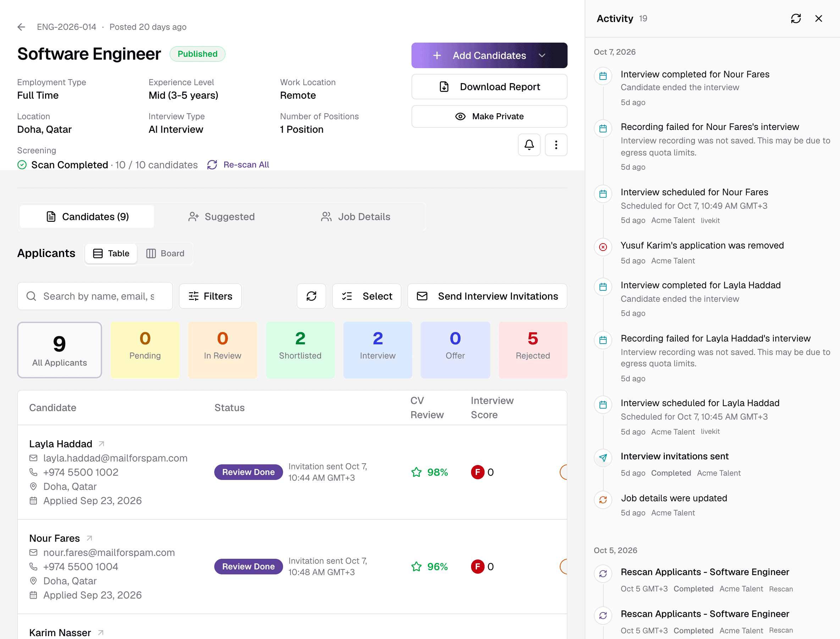
Task: Open the three-dot more options menu
Action: (556, 145)
